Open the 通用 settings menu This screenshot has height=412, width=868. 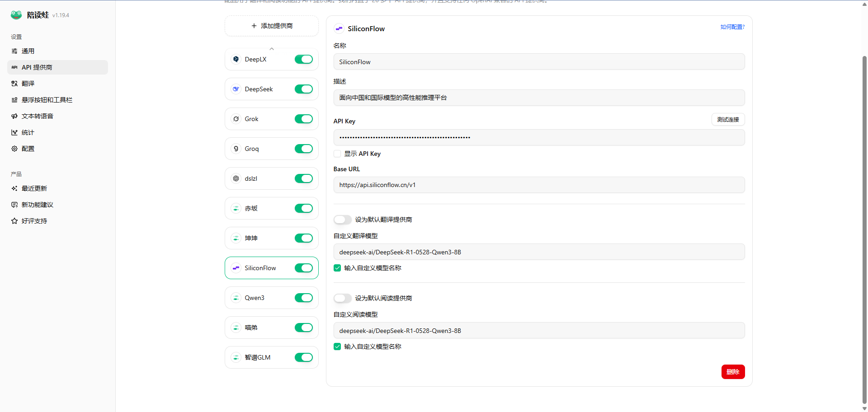pyautogui.click(x=28, y=51)
